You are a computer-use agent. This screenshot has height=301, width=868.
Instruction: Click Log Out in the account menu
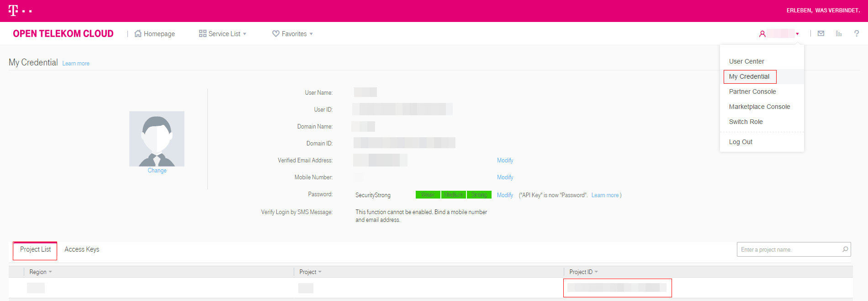(741, 142)
